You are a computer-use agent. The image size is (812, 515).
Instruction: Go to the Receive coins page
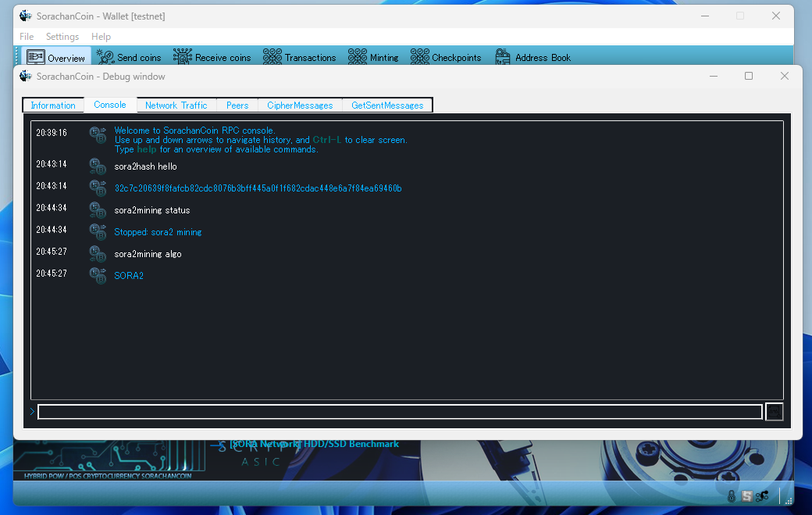pos(212,57)
